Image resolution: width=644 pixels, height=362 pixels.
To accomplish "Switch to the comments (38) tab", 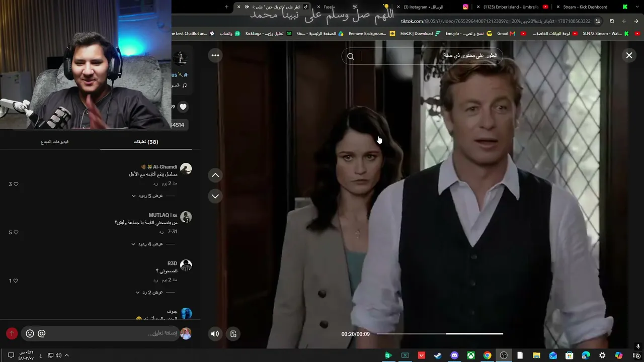I will click(146, 142).
